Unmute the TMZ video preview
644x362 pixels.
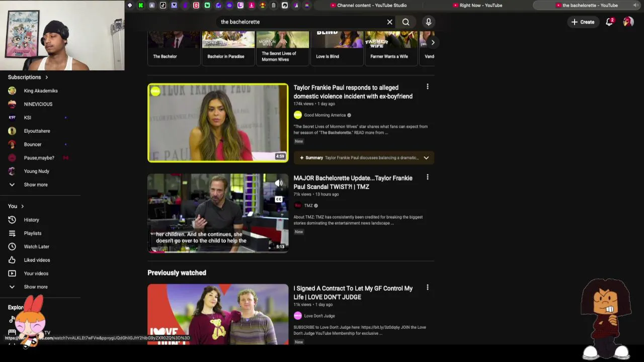pos(279,184)
